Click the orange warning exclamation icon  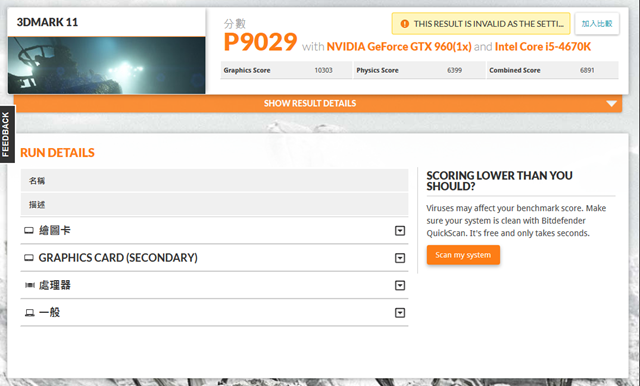coord(404,24)
